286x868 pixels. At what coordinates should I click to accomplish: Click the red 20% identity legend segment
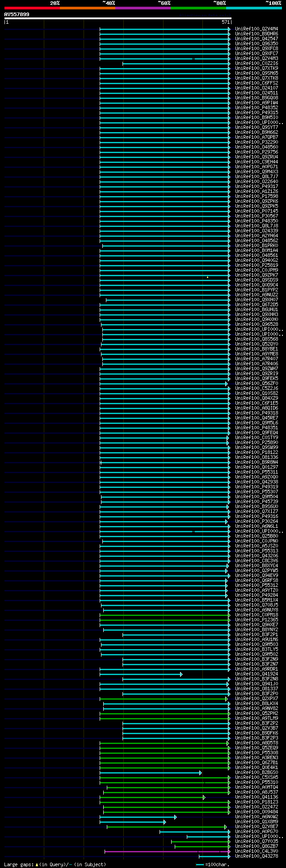coord(32,8)
